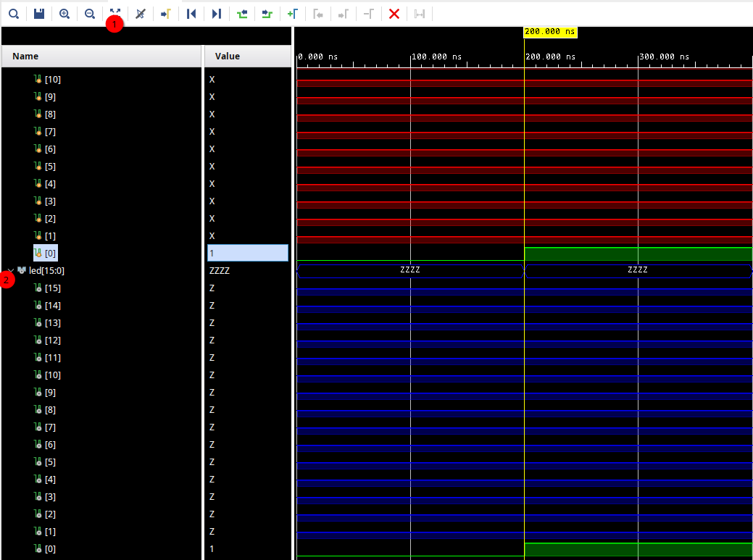Select led bit [15] in the list

52,288
